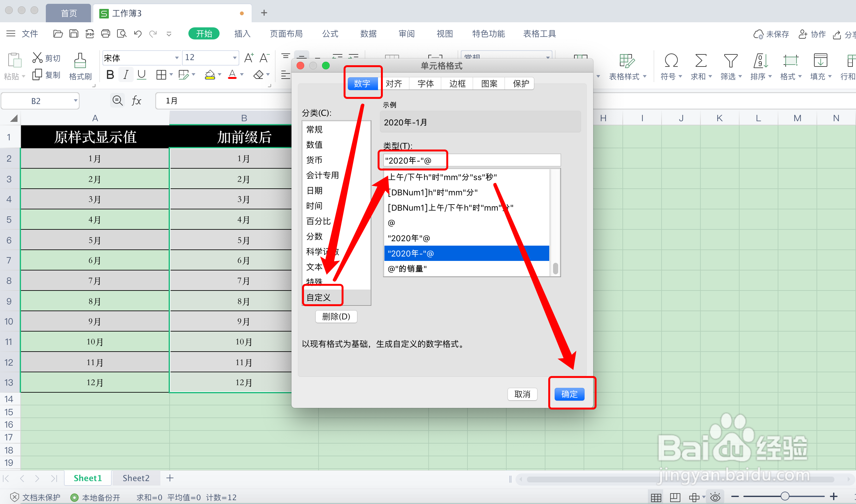The width and height of the screenshot is (856, 504).
Task: Click the sort (排序) icon
Action: click(761, 61)
